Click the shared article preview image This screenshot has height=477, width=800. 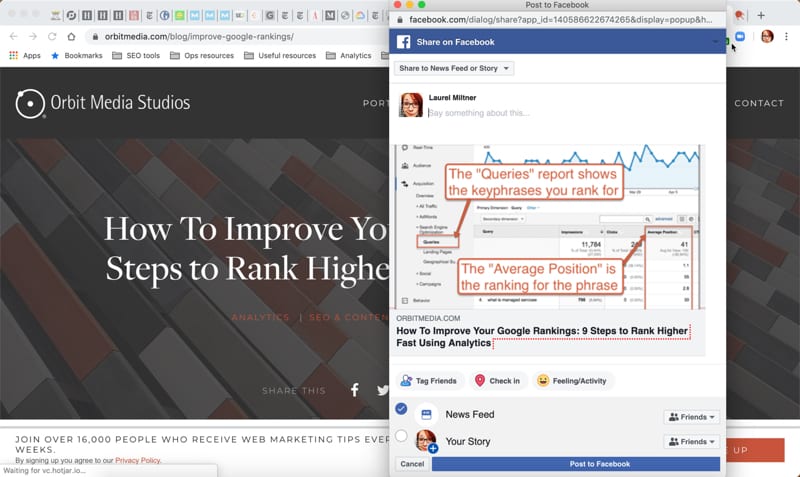pyautogui.click(x=547, y=227)
